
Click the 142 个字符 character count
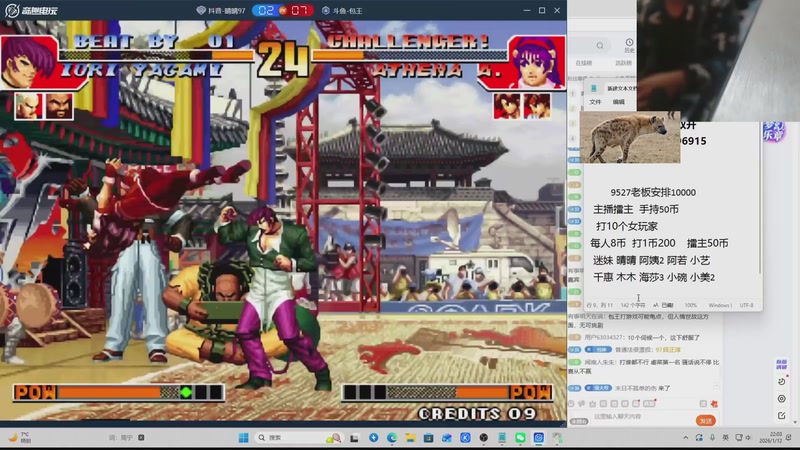pyautogui.click(x=633, y=305)
